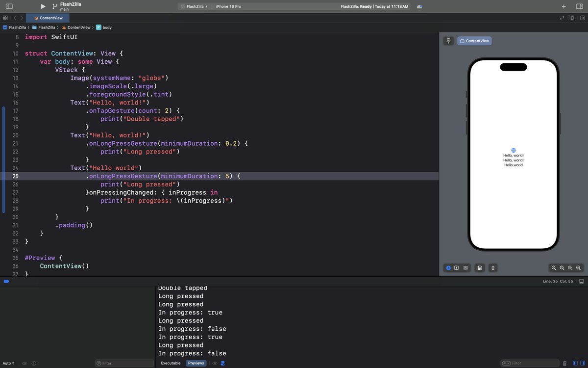This screenshot has width=588, height=368.
Task: Select the ContentView editor tab
Action: point(48,18)
